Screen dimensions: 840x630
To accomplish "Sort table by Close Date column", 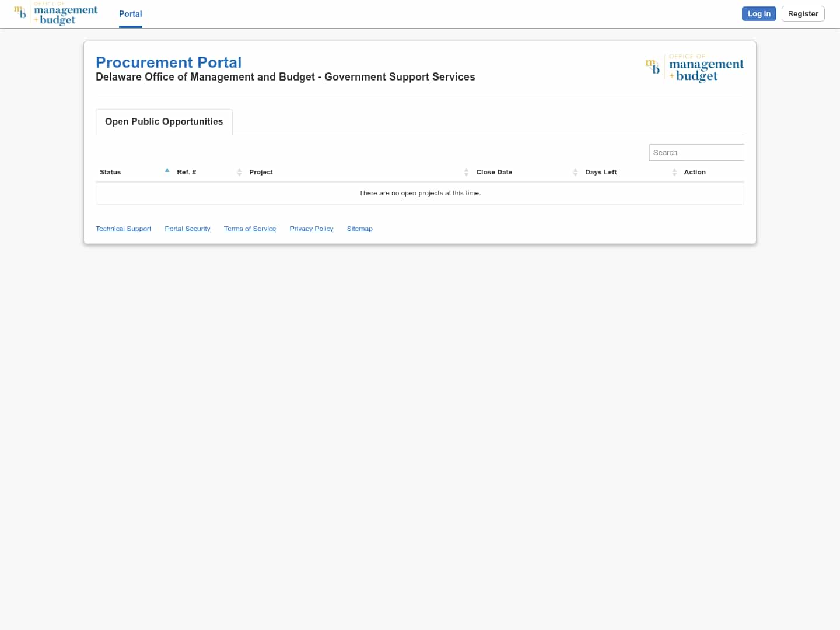I will (x=527, y=172).
